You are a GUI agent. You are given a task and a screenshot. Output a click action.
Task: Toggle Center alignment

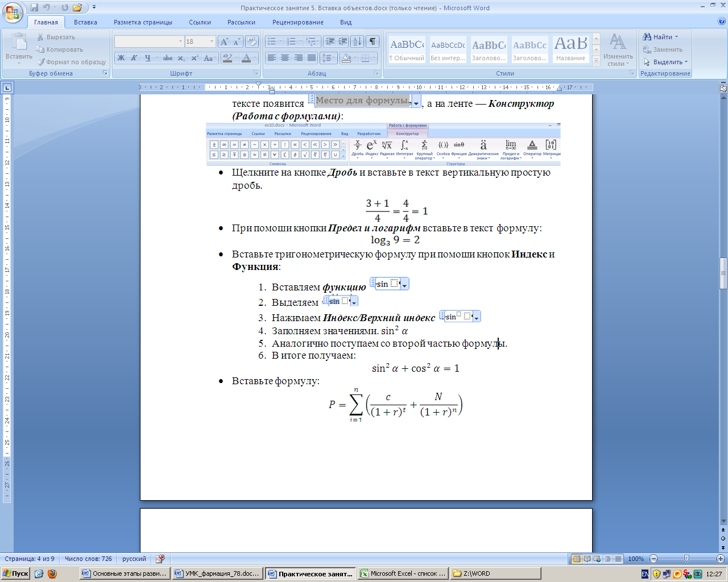click(285, 58)
